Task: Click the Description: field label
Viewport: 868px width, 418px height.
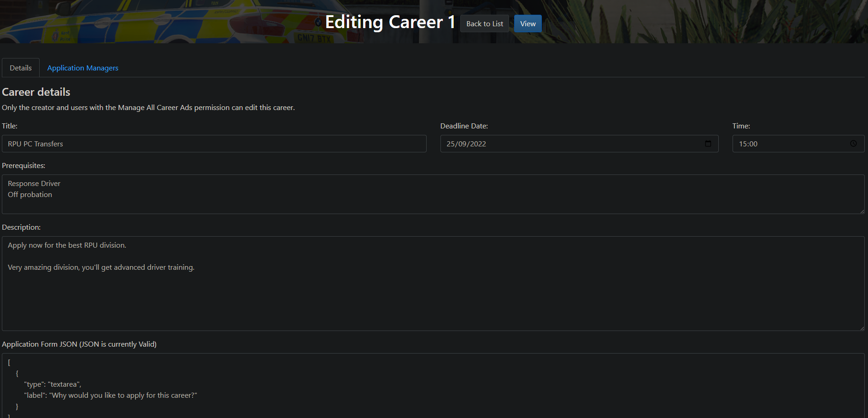Action: [x=21, y=227]
